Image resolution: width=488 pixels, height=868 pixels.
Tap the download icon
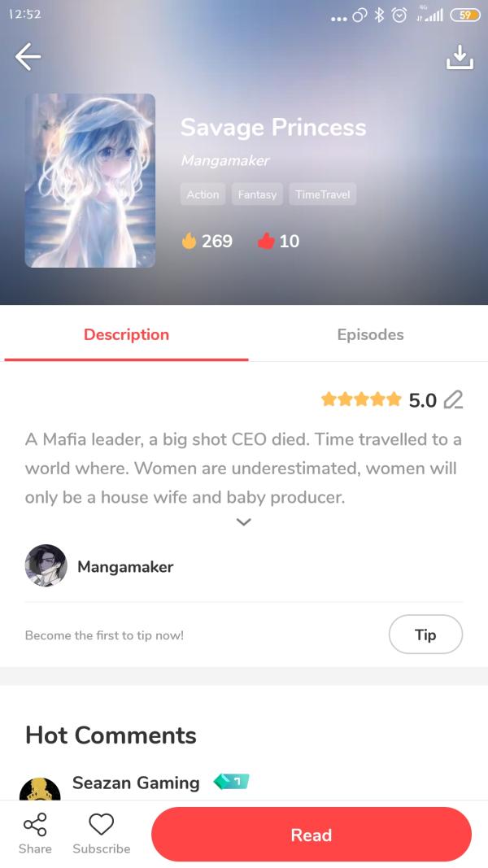[x=460, y=57]
